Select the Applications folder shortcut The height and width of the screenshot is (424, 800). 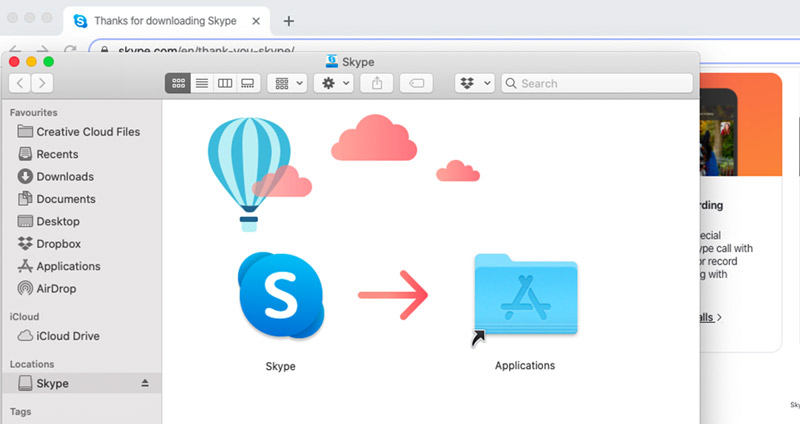(x=525, y=299)
